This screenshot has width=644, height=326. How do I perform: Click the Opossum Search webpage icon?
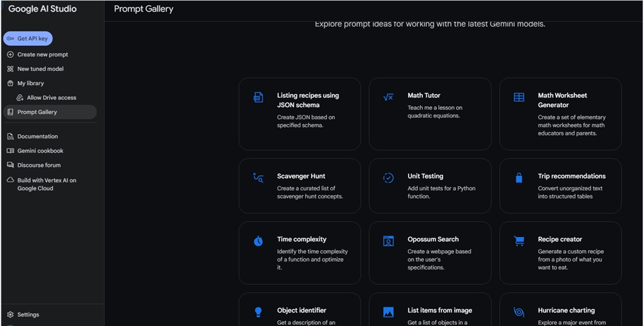[388, 241]
